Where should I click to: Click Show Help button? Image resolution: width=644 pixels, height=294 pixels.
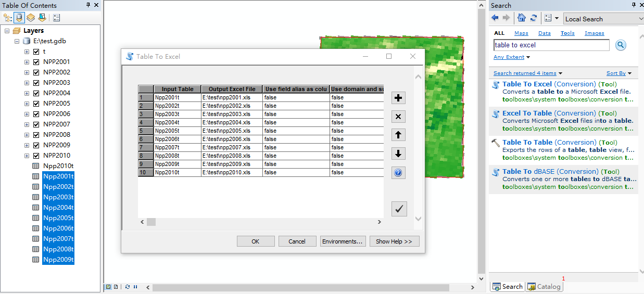(394, 241)
